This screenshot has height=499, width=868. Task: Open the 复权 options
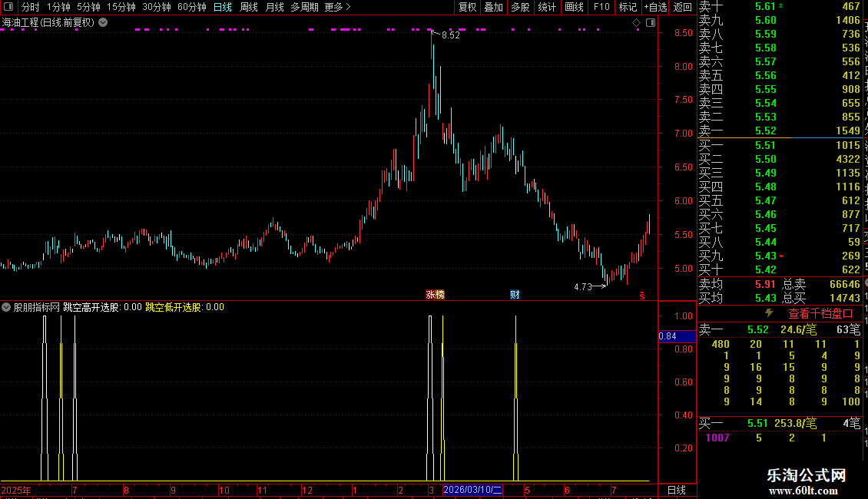(467, 7)
